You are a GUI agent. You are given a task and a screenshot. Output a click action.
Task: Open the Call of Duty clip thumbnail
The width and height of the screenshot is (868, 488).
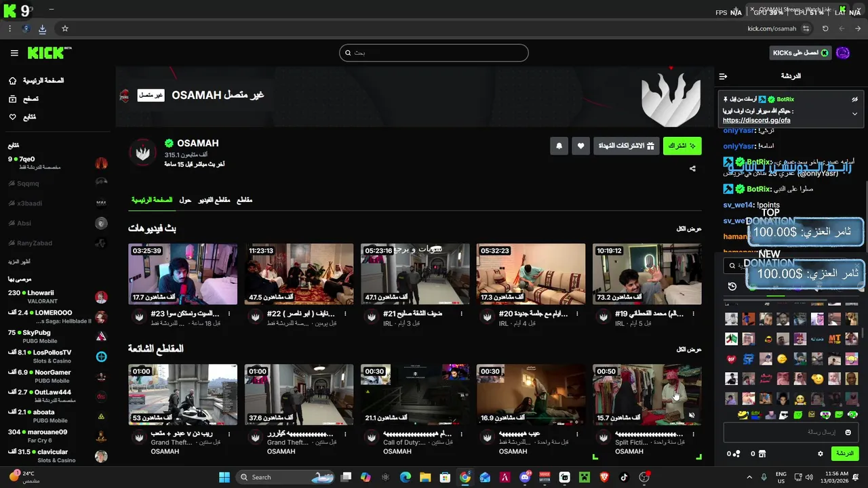(x=415, y=394)
